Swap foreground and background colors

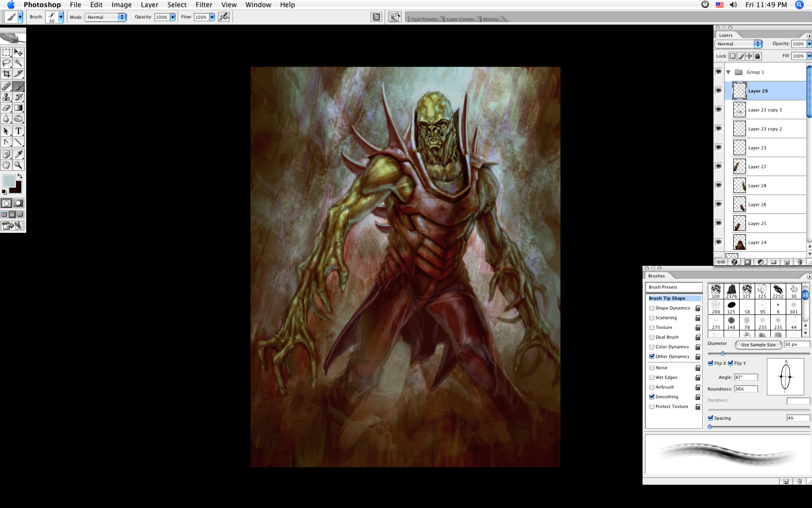click(x=20, y=176)
